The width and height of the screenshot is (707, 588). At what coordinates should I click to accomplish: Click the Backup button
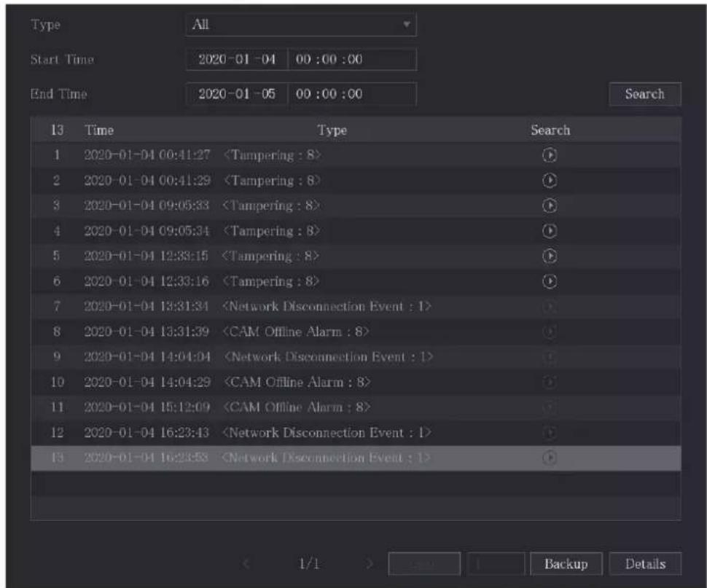(x=566, y=564)
